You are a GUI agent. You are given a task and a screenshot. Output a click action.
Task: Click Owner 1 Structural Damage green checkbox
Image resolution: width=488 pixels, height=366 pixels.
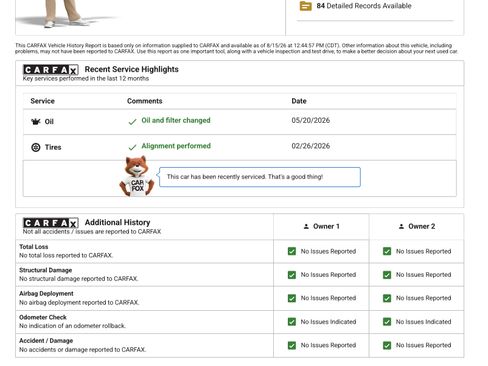pyautogui.click(x=292, y=275)
